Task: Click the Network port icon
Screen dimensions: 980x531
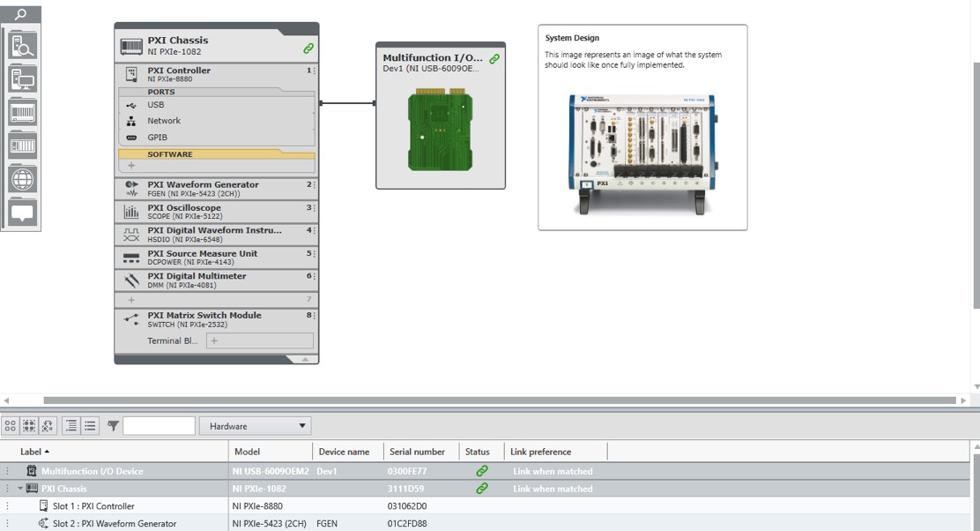Action: pyautogui.click(x=131, y=122)
